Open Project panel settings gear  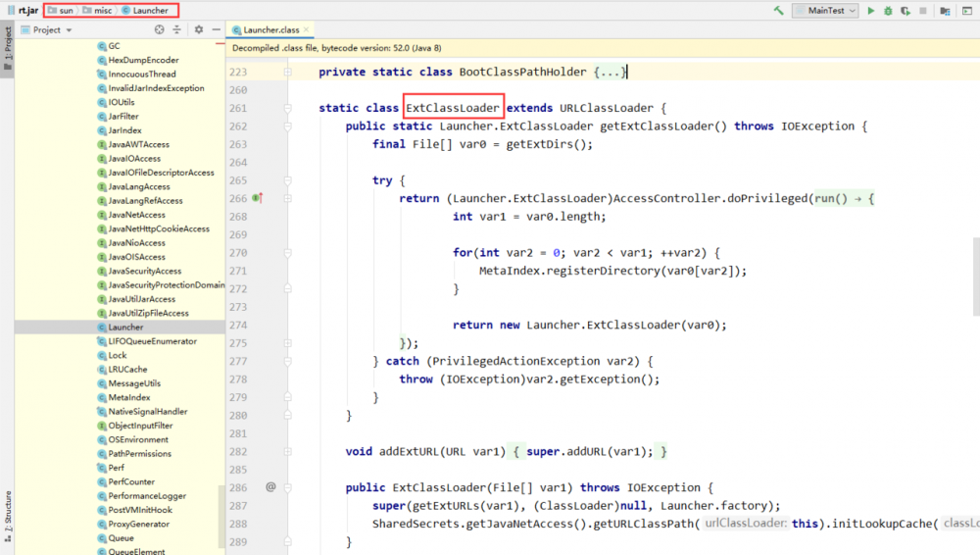pos(199,29)
